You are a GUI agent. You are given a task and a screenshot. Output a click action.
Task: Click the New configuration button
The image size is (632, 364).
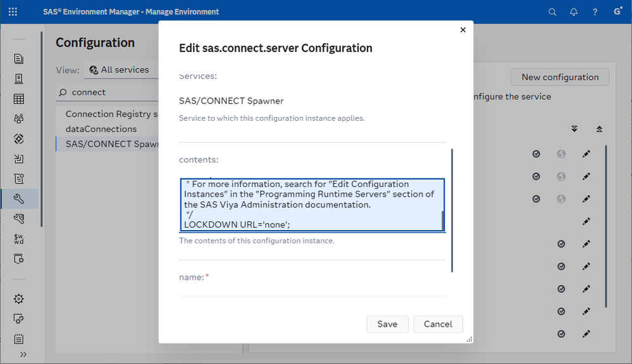point(560,77)
